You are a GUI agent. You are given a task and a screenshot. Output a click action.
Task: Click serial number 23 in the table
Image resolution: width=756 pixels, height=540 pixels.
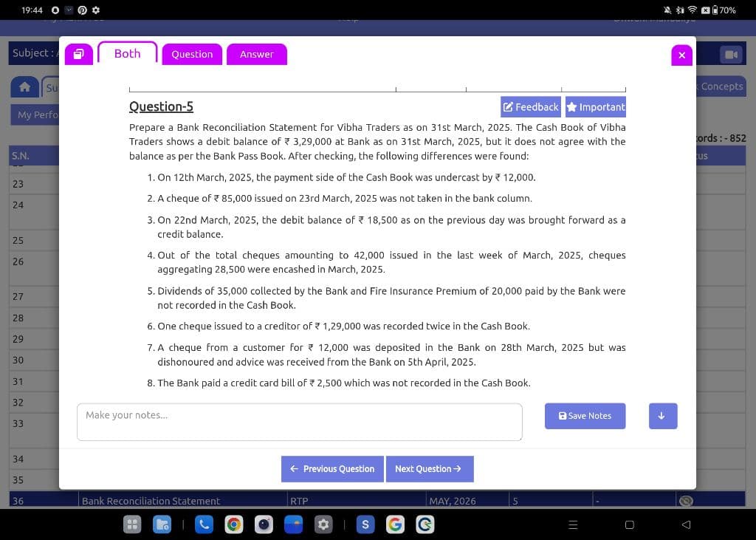coord(18,184)
